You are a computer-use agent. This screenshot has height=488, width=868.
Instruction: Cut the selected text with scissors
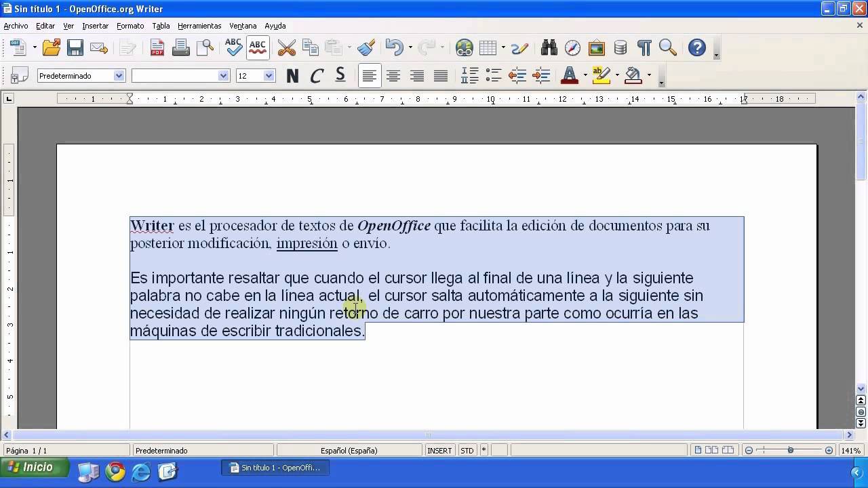[287, 48]
